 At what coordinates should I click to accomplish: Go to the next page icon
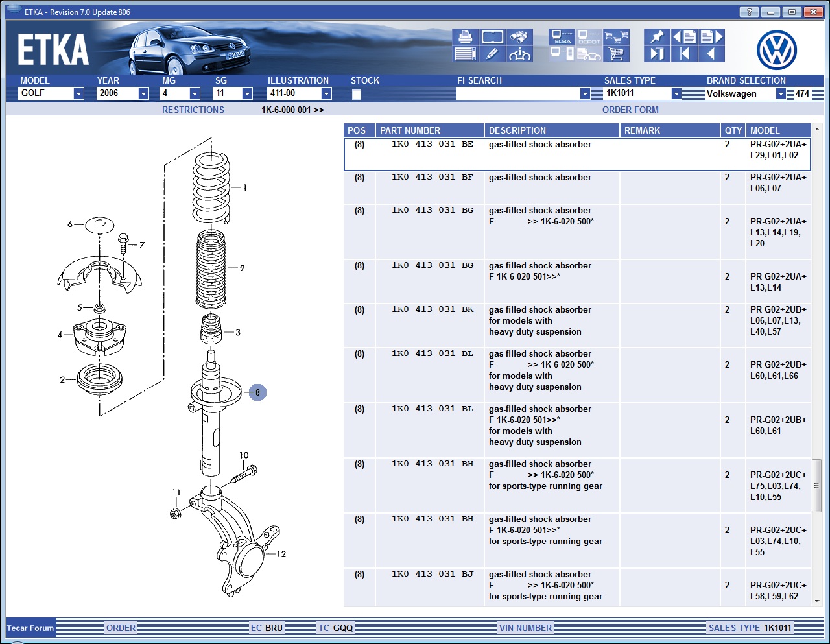711,37
